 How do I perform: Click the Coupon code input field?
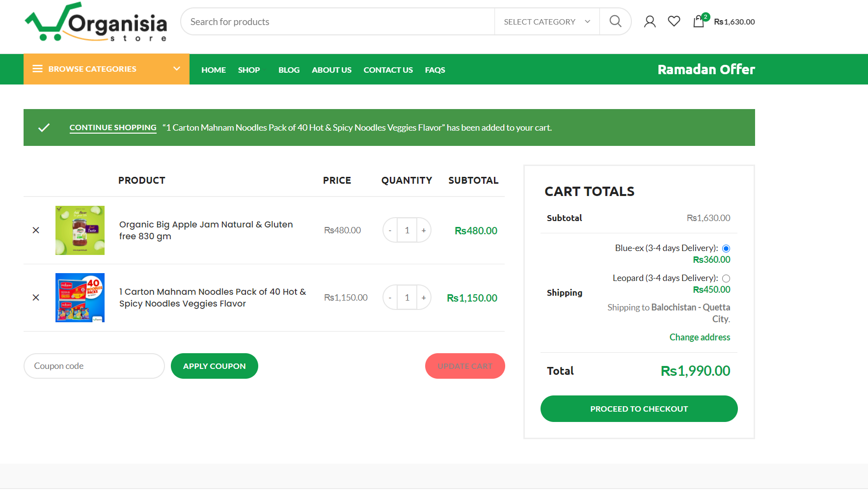(x=94, y=366)
